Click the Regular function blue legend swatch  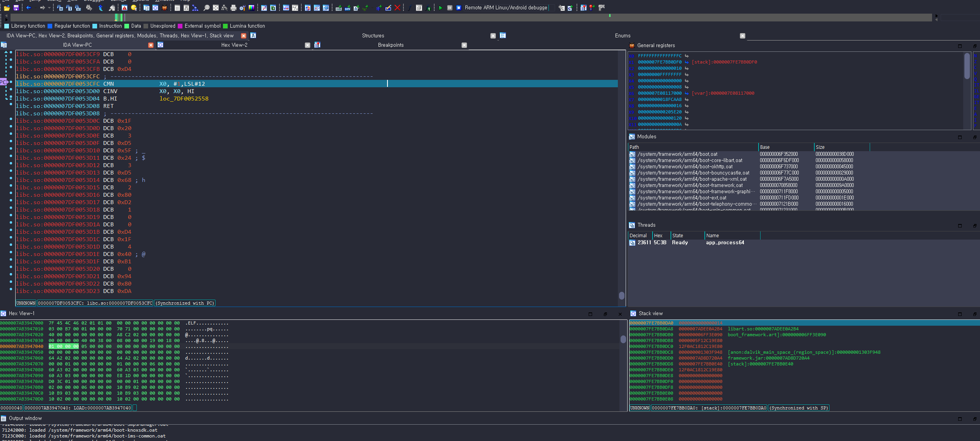click(x=50, y=26)
